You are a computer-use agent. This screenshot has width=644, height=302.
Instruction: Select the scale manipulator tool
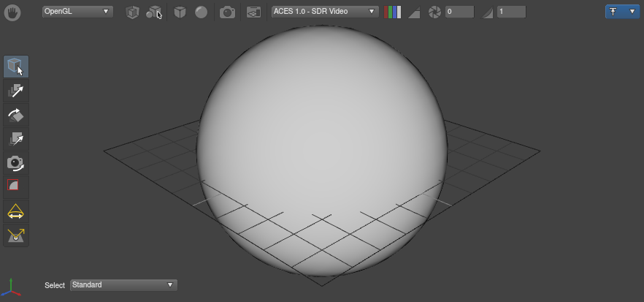[16, 139]
